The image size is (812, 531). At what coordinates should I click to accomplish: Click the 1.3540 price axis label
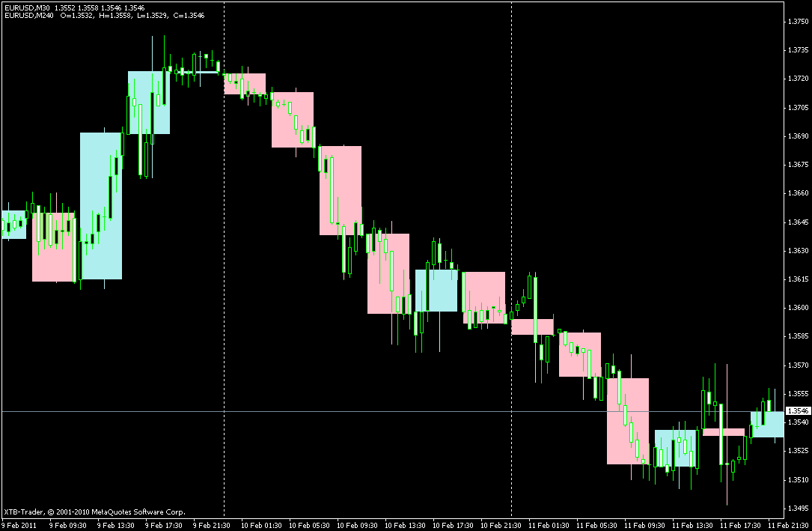[x=798, y=422]
